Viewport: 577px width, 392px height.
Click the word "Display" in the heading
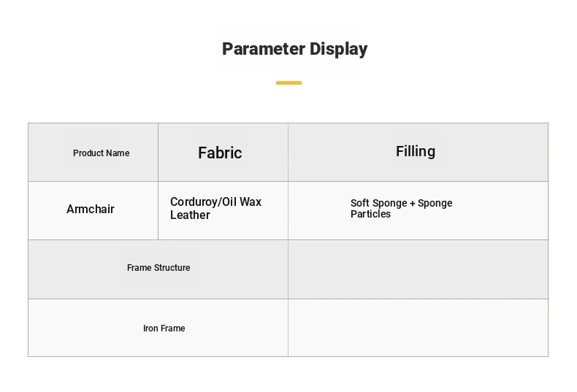coord(338,49)
